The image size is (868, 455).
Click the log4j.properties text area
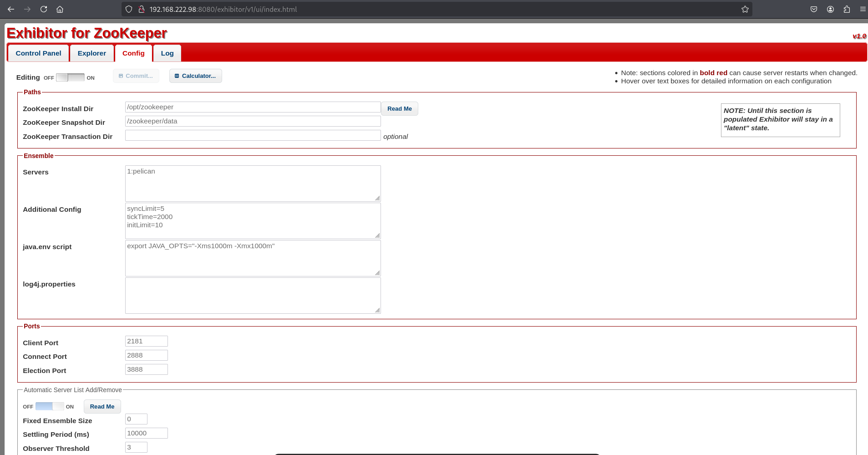pos(253,295)
